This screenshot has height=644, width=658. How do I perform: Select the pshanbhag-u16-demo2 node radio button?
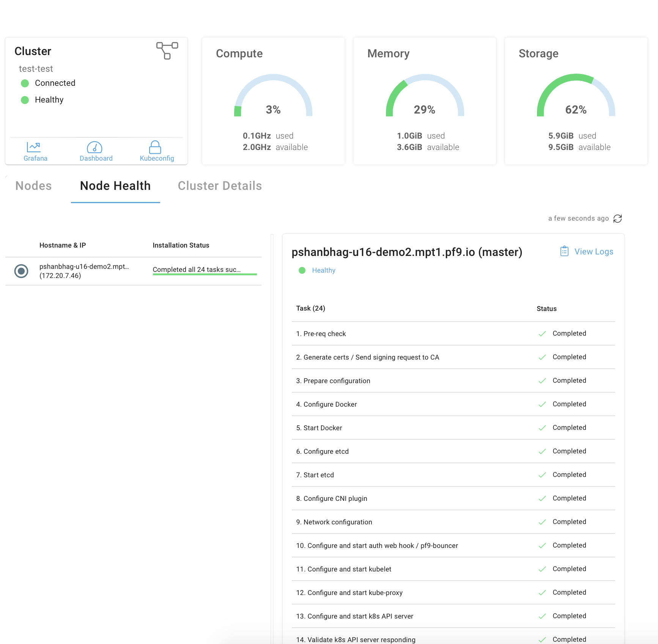point(21,271)
